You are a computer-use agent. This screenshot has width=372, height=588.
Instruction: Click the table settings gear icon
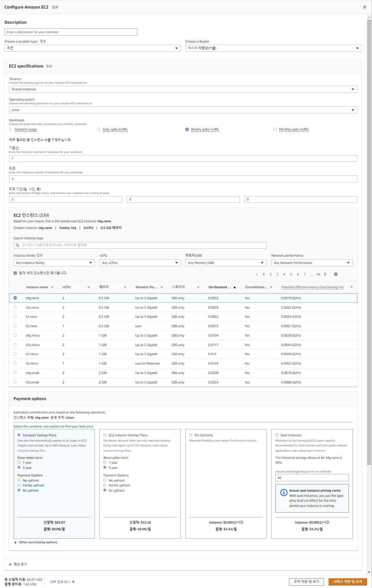coord(336,274)
